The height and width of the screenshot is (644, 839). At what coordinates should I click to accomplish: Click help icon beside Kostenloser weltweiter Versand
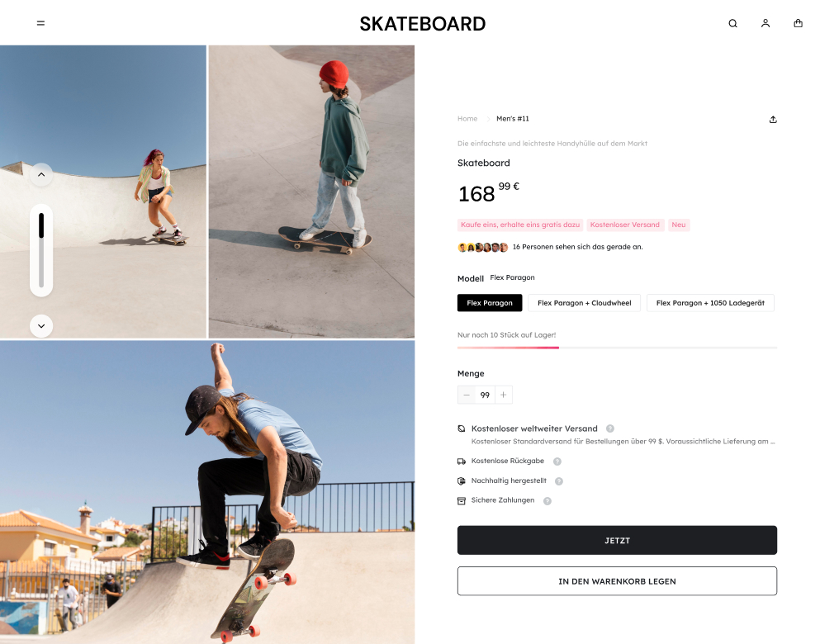pyautogui.click(x=610, y=429)
